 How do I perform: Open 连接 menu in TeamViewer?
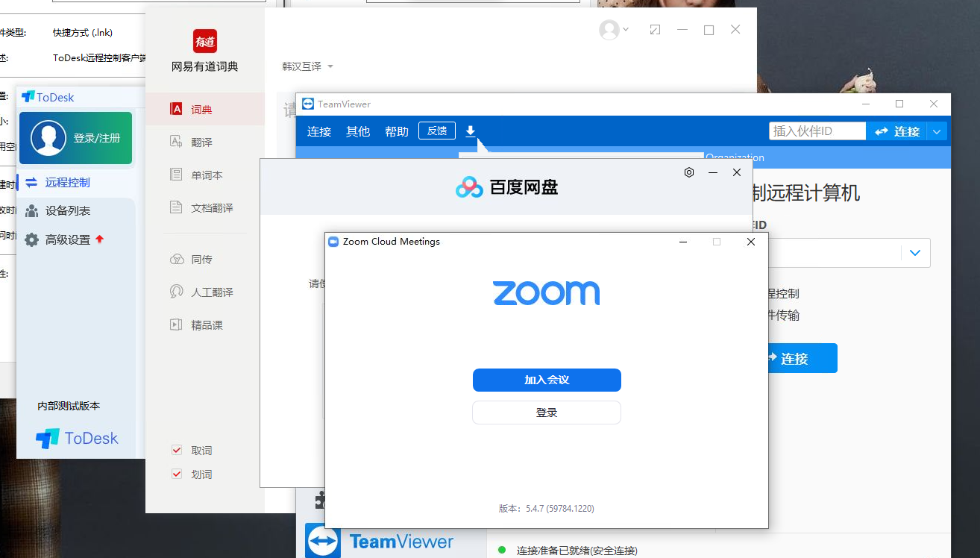pyautogui.click(x=319, y=131)
